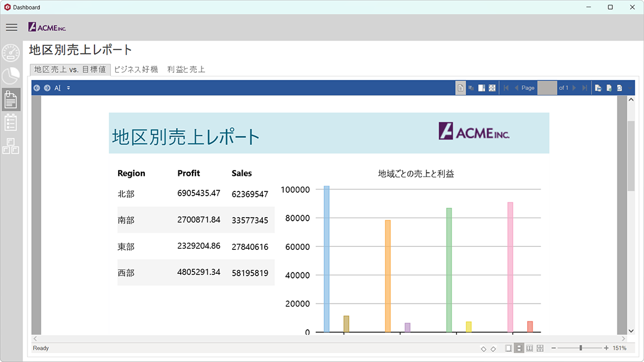Switch to ビジネス好機 tab
Image resolution: width=644 pixels, height=362 pixels.
(x=136, y=69)
